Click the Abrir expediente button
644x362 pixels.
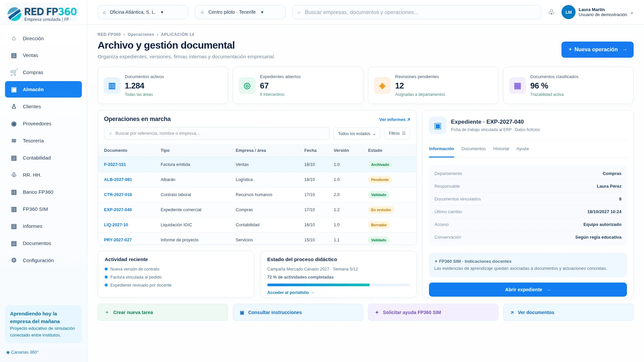point(528,290)
